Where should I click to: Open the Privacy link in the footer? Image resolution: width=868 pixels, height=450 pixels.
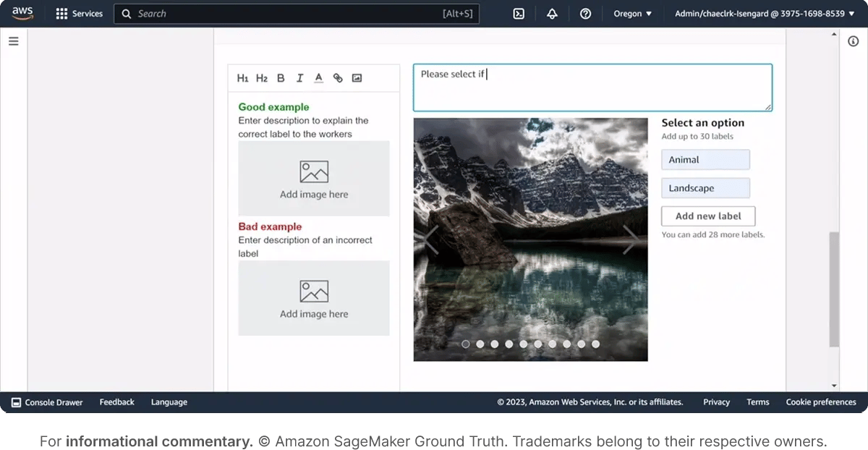tap(715, 402)
